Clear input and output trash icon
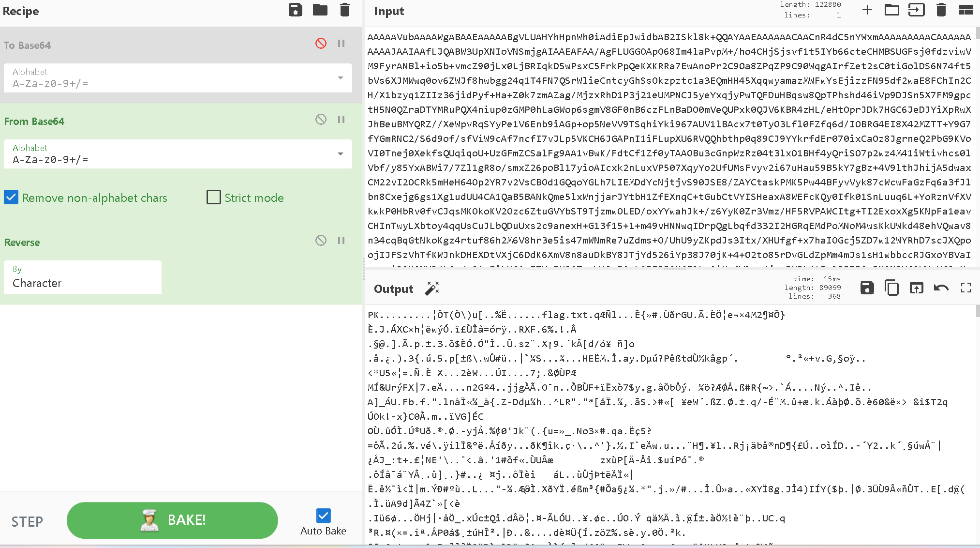This screenshot has width=980, height=548. 941,10
